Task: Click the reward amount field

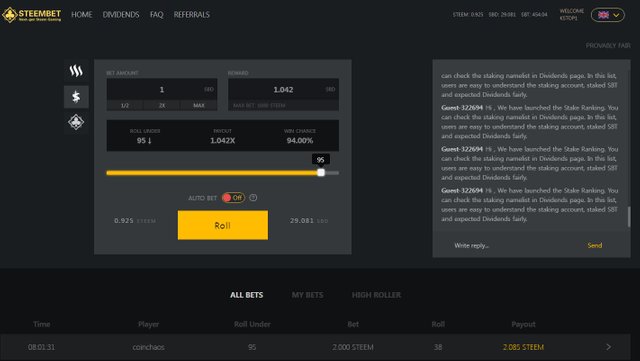Action: click(x=283, y=89)
